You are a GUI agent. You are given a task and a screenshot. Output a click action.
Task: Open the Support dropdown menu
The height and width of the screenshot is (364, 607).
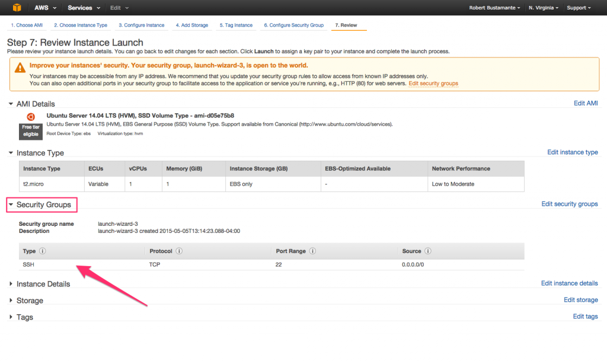click(x=579, y=8)
